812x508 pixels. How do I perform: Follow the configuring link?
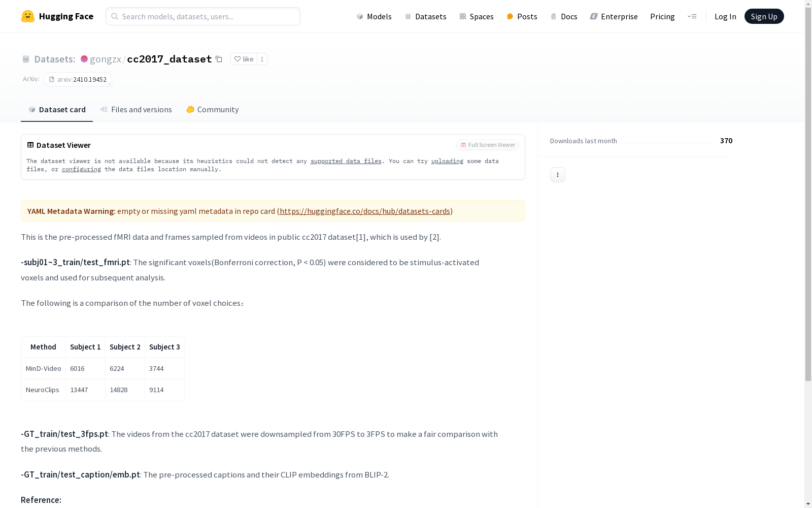81,169
